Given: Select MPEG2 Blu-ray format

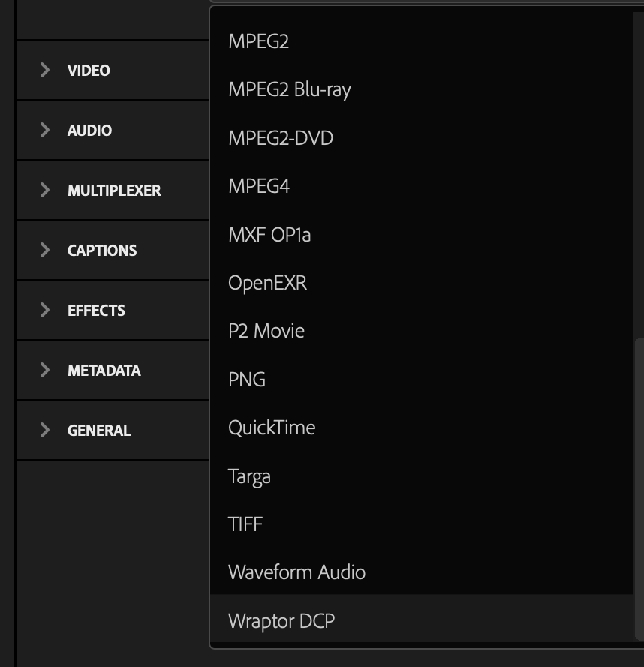Looking at the screenshot, I should 422,89.
